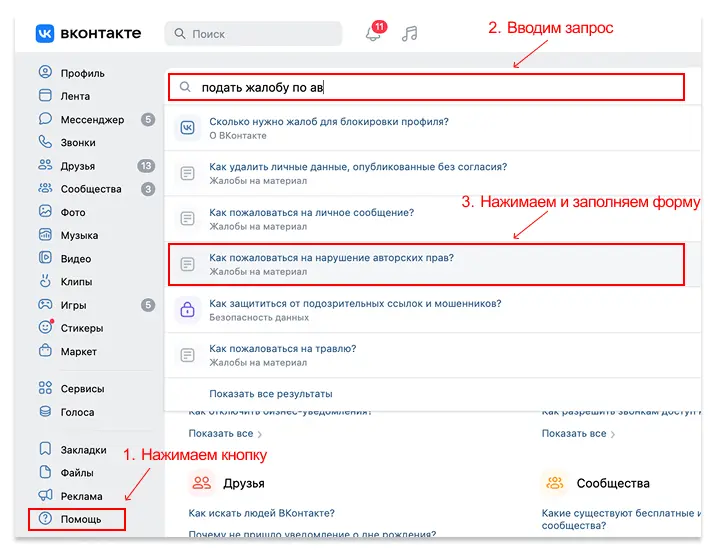The height and width of the screenshot is (557, 716).
Task: Click the Помощь question mark icon
Action: (45, 519)
